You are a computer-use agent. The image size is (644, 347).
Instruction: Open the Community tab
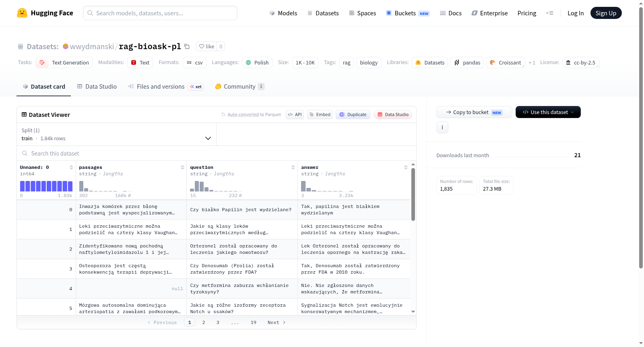pyautogui.click(x=239, y=86)
